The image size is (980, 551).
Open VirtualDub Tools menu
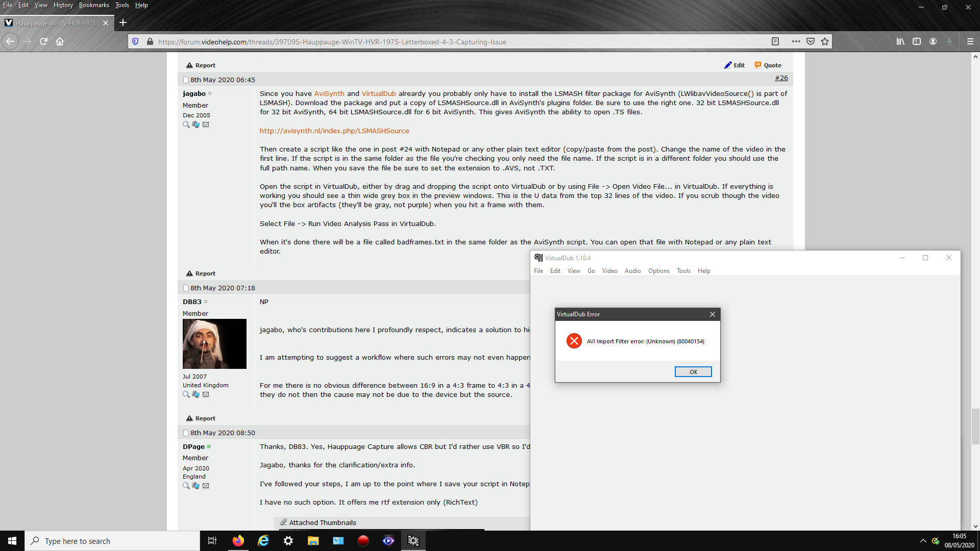pos(683,271)
